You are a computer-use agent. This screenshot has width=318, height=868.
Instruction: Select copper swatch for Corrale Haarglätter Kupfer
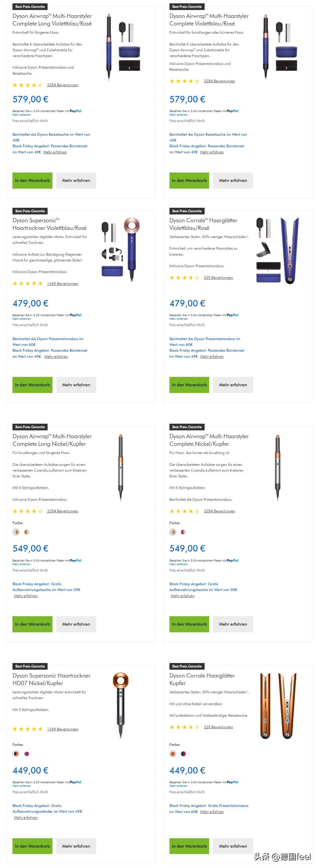pos(172,754)
